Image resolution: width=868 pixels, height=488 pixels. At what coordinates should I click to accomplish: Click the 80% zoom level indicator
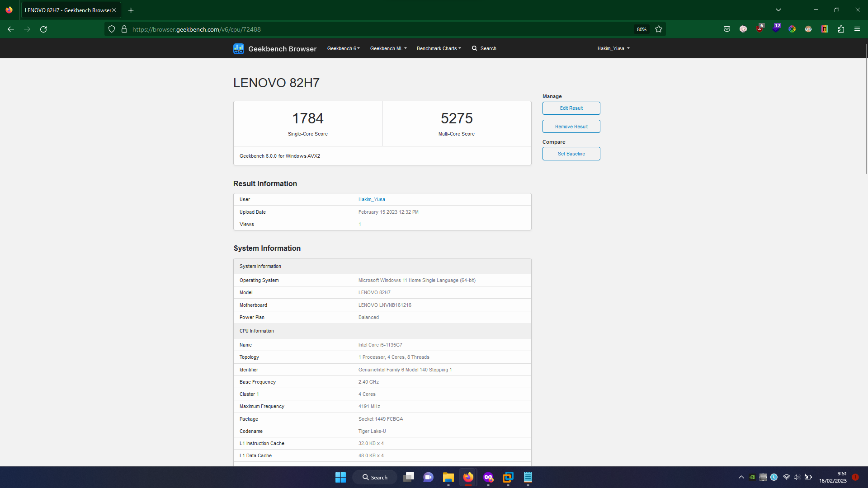[x=642, y=29]
